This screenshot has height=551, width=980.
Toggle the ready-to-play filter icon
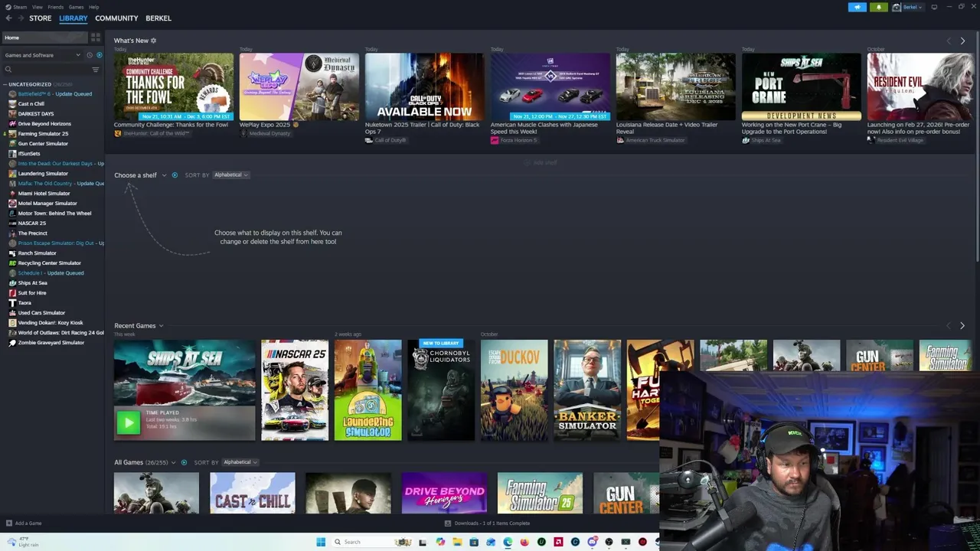tap(99, 55)
